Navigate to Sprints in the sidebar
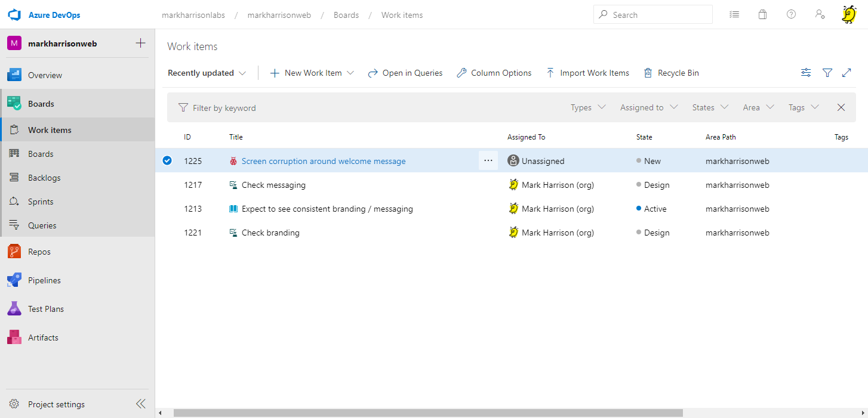The width and height of the screenshot is (868, 418). 41,202
